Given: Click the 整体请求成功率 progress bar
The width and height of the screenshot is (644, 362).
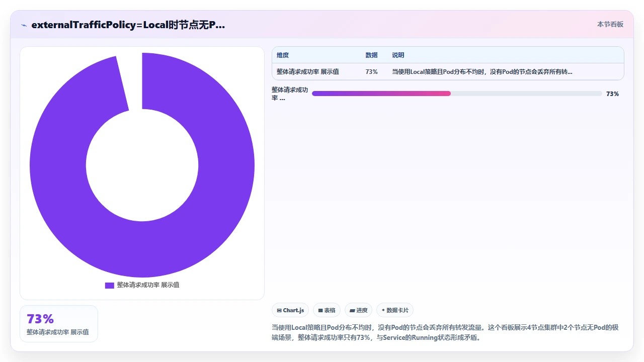Looking at the screenshot, I should click(457, 94).
